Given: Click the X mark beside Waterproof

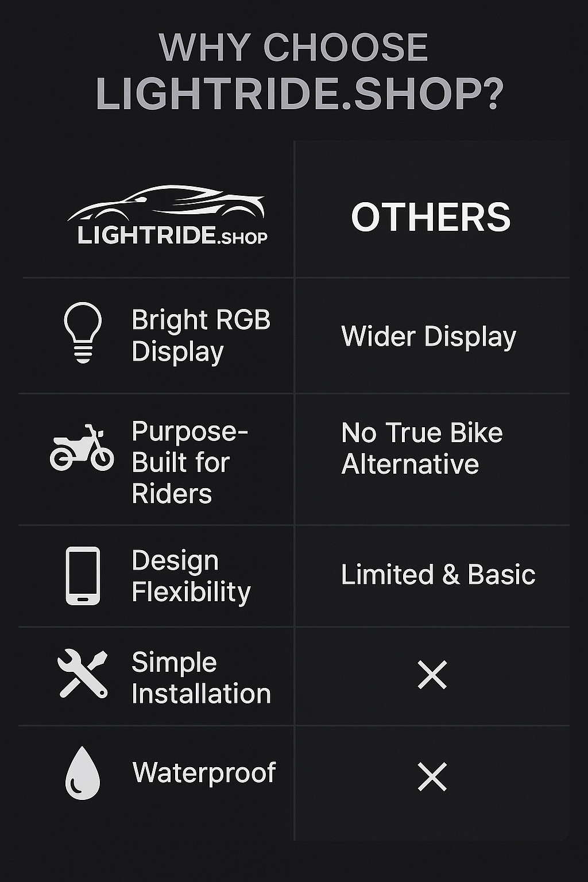Looking at the screenshot, I should (x=432, y=777).
